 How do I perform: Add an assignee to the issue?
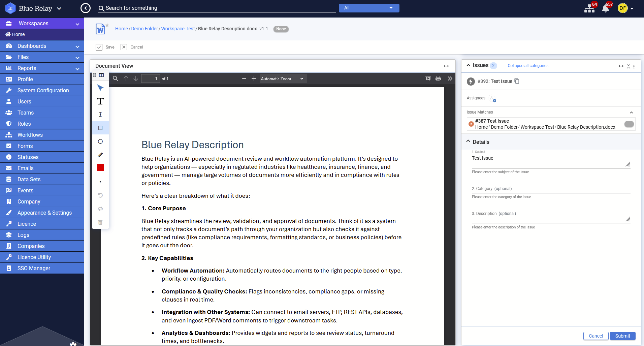492,98
